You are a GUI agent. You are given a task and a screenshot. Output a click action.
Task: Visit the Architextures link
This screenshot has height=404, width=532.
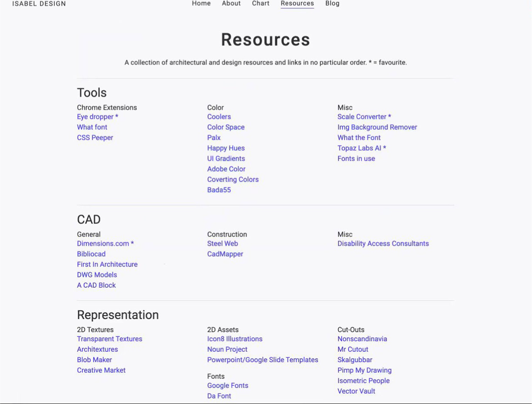coord(97,349)
